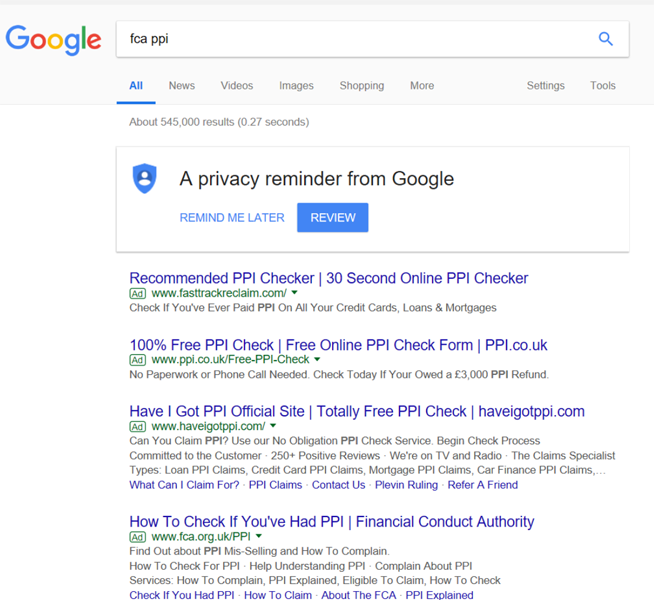This screenshot has height=600, width=658.
Task: Click the Plevin Ruling sitelink
Action: tap(406, 485)
